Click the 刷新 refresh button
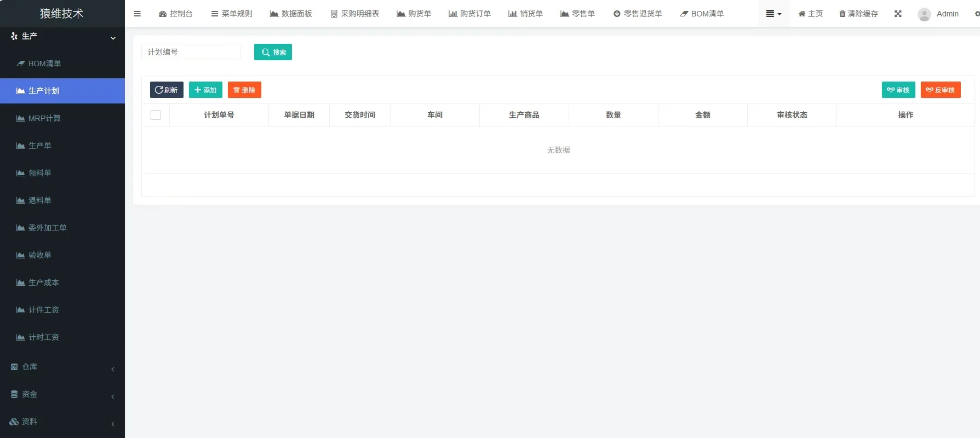This screenshot has height=438, width=980. 167,90
